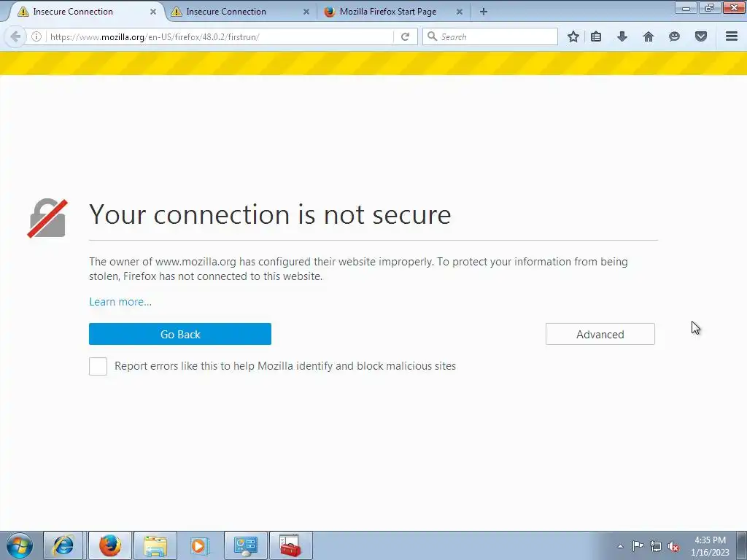Click text 'The owner of www.mozilla.org has configured'
The width and height of the screenshot is (747, 560).
click(x=200, y=262)
